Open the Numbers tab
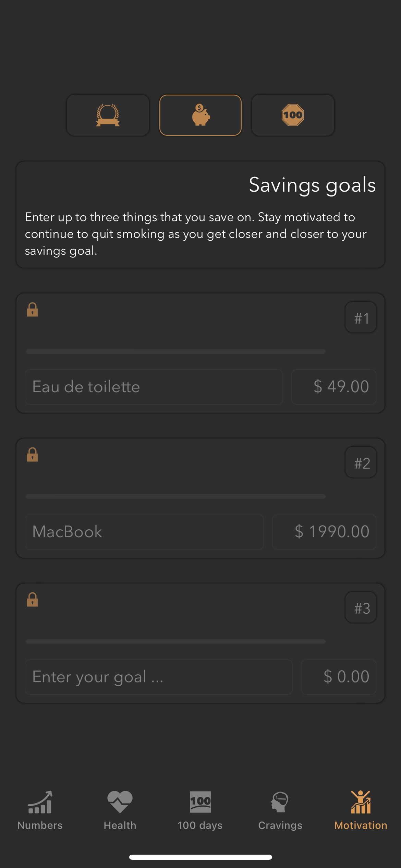This screenshot has width=401, height=868. 40,810
